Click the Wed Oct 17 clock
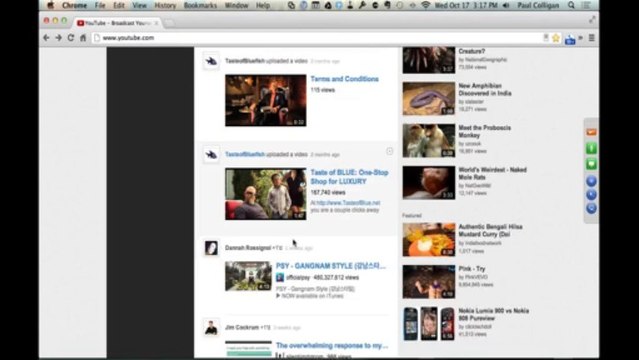The width and height of the screenshot is (639, 360). [x=466, y=5]
